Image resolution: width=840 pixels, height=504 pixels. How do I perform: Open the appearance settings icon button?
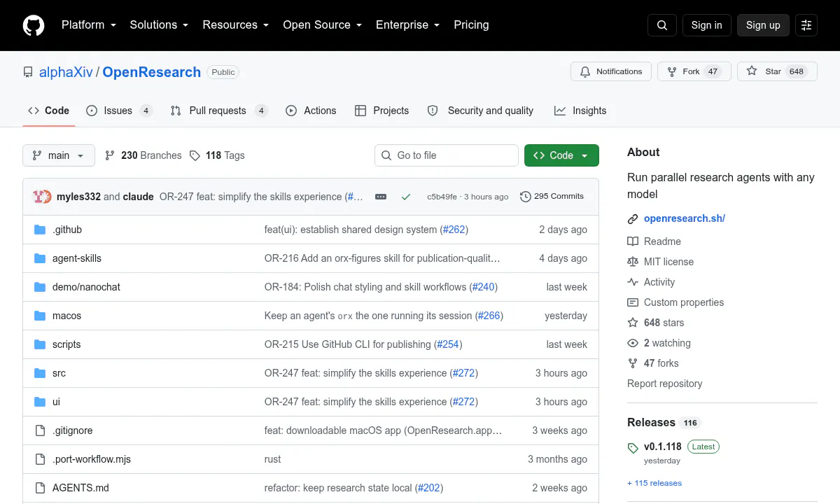tap(806, 25)
